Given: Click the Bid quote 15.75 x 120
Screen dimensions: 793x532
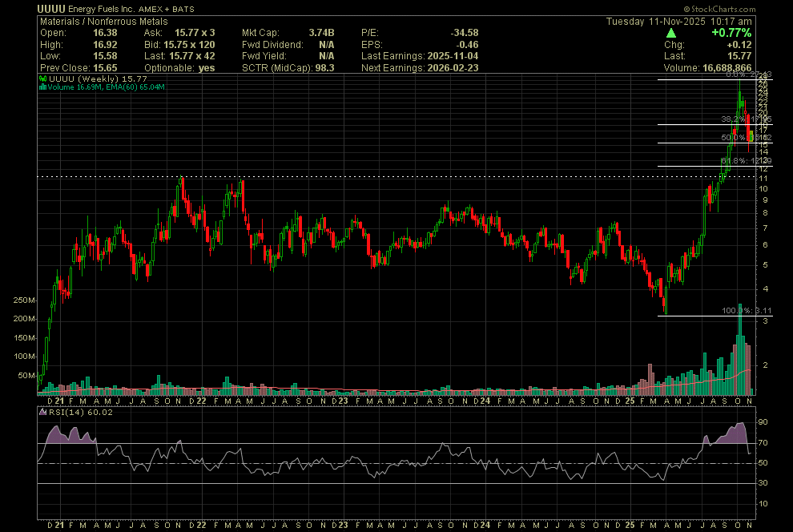Looking at the screenshot, I should point(189,45).
